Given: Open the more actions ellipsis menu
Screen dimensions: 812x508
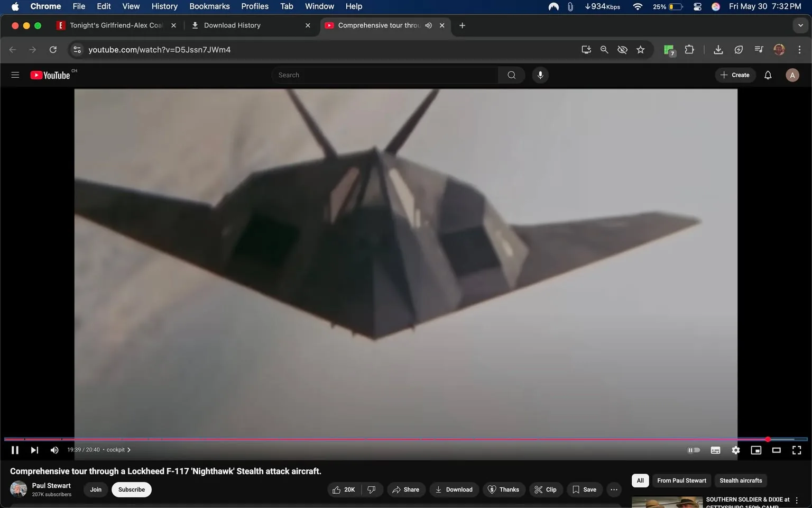Looking at the screenshot, I should pyautogui.click(x=613, y=489).
